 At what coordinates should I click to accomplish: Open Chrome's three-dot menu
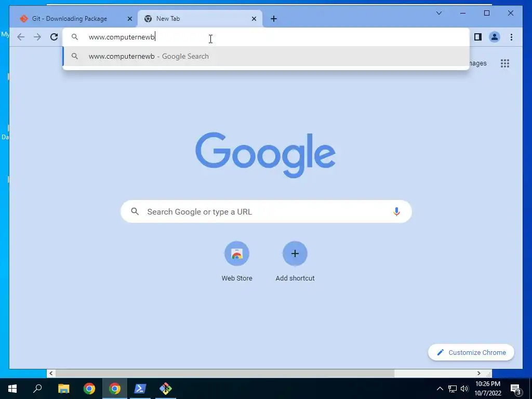pos(511,37)
